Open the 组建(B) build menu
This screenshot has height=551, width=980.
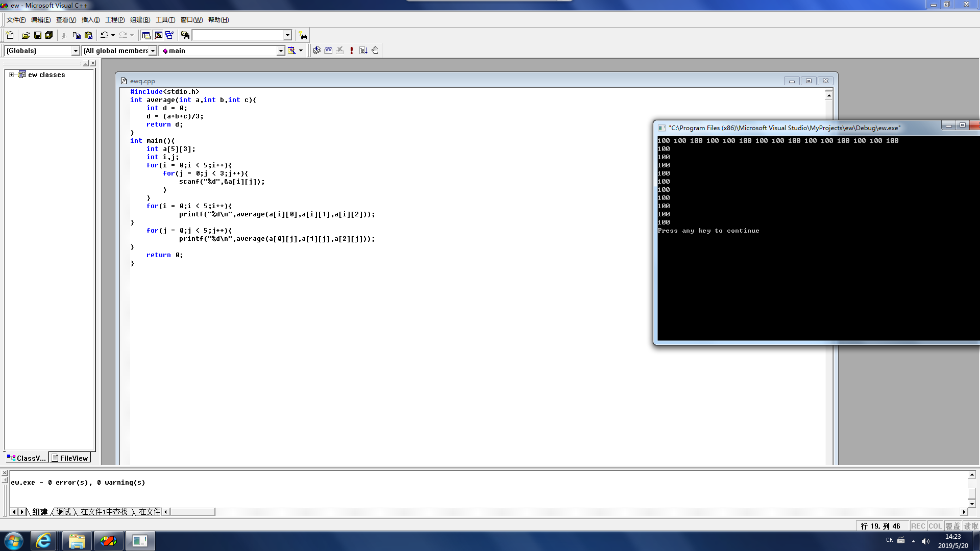[x=140, y=20]
